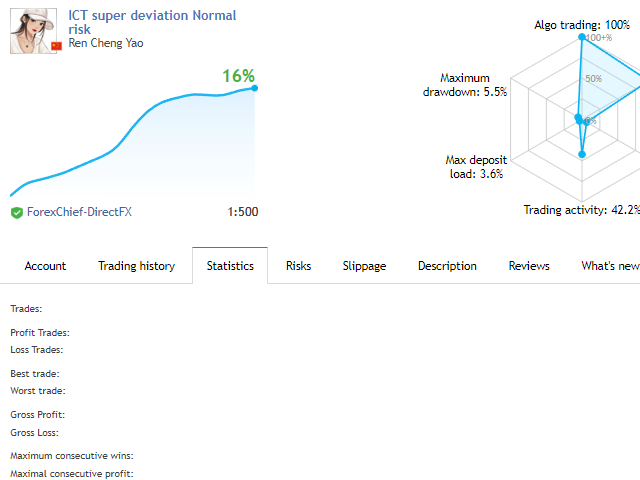Click the green verified shield icon

[17, 213]
